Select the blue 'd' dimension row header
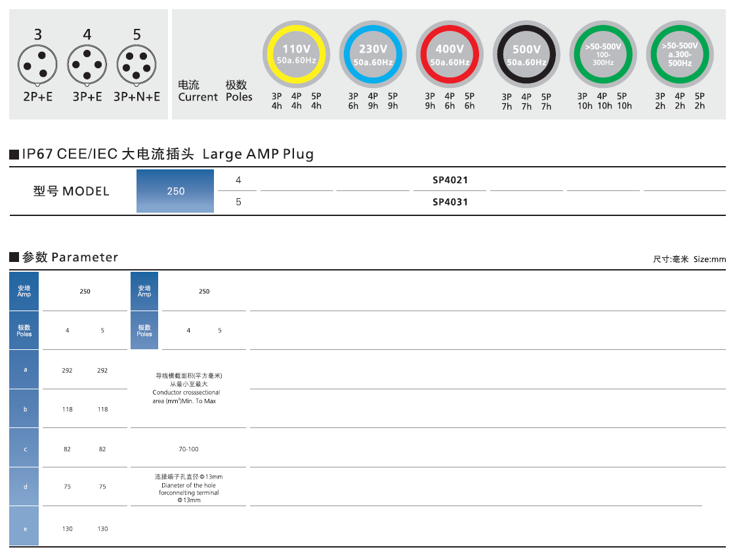This screenshot has width=737, height=560. click(x=24, y=486)
